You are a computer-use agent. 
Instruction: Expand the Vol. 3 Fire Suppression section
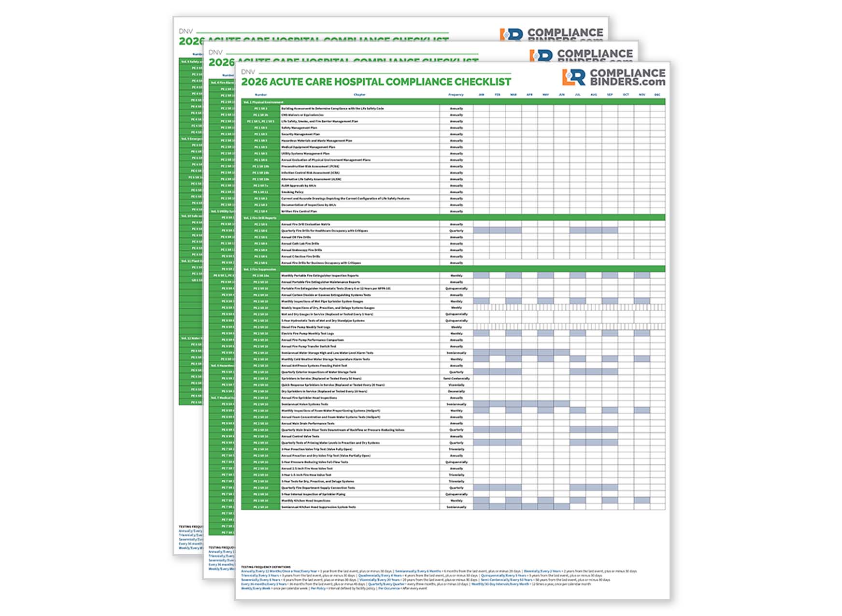click(260, 269)
